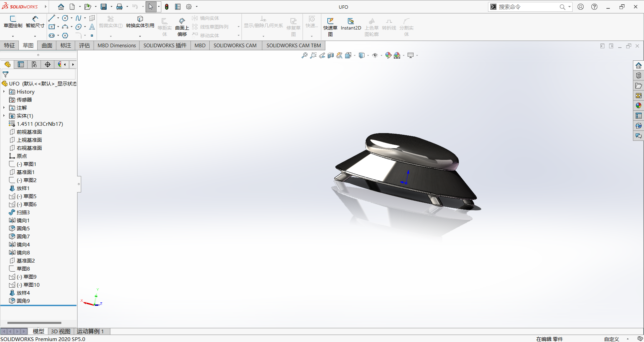Click Zoom to Fit in the view toolbar
Screen dimensions: 644x342
click(304, 55)
